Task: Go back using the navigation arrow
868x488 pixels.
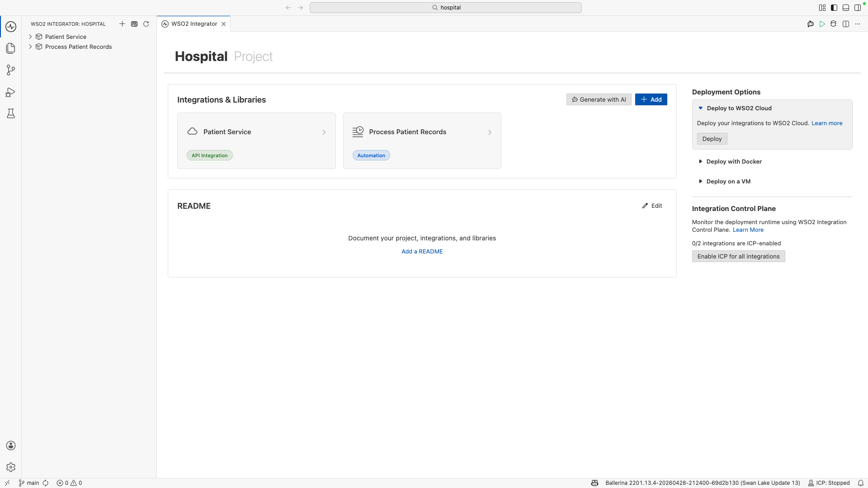Action: [288, 8]
